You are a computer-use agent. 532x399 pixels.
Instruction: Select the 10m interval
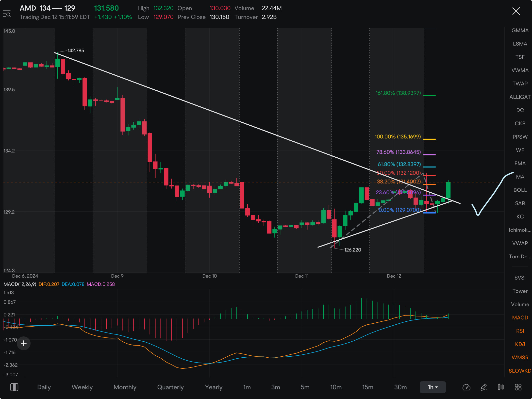pos(336,387)
